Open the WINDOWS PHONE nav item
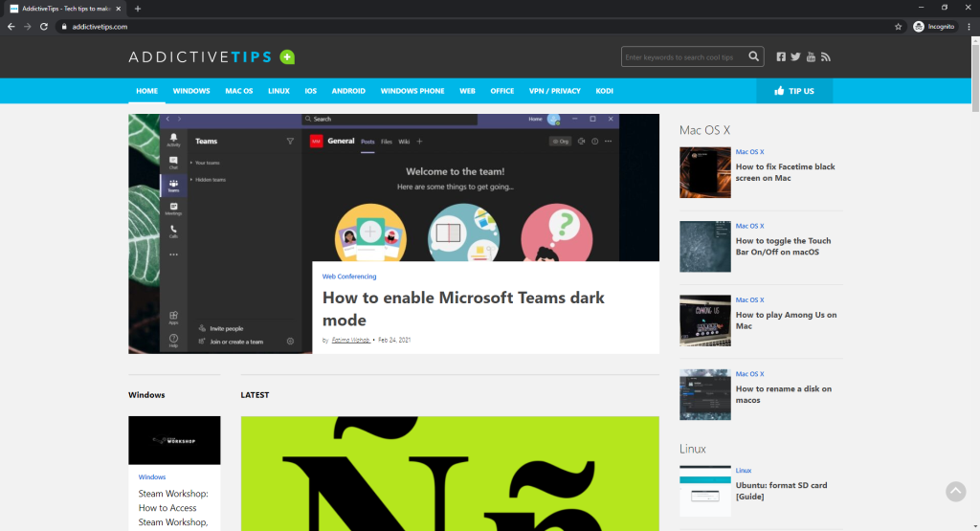The height and width of the screenshot is (531, 980). (x=412, y=91)
